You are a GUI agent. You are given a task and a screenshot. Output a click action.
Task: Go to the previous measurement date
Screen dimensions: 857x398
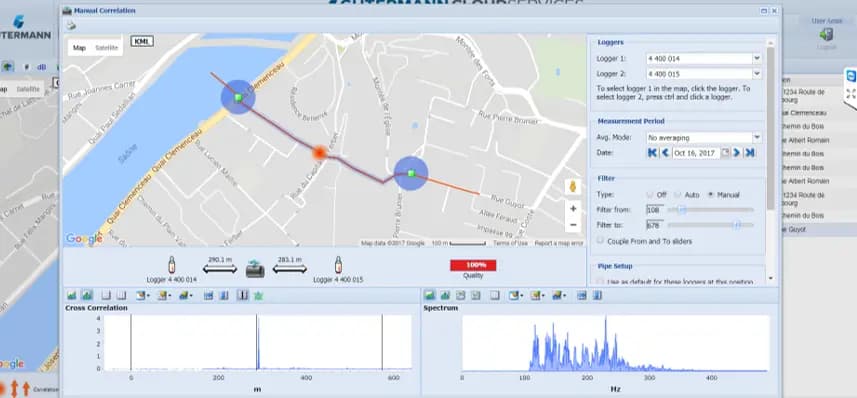pyautogui.click(x=665, y=153)
